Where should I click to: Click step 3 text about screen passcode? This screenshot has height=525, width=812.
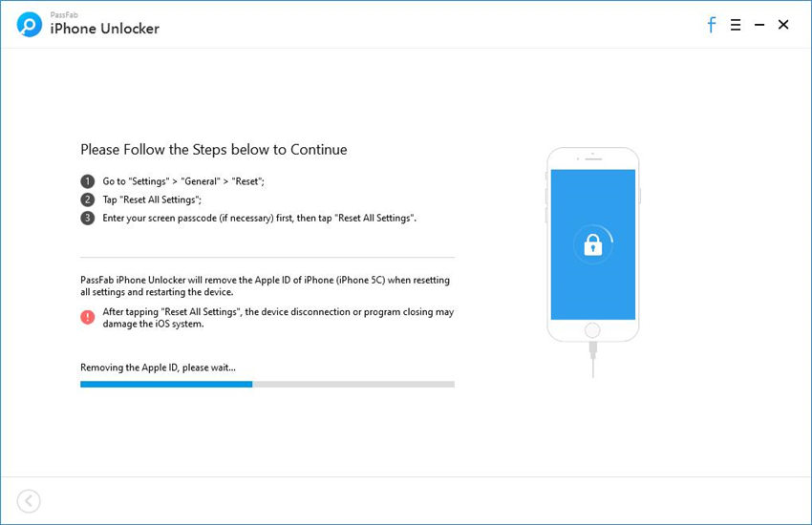click(x=259, y=219)
